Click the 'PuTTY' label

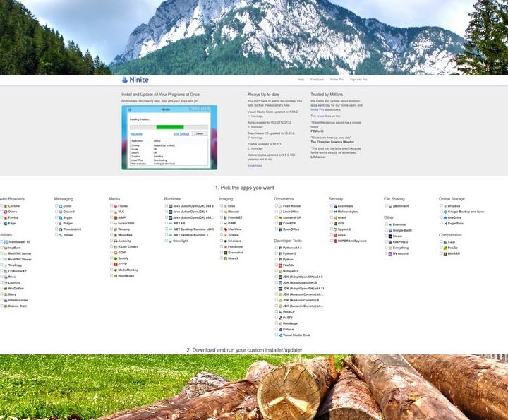tap(288, 318)
